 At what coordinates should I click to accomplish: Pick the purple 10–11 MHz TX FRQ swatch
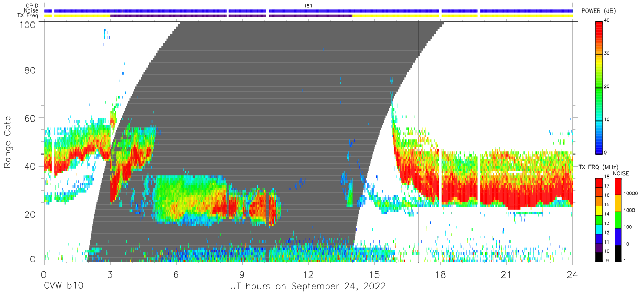(x=598, y=247)
